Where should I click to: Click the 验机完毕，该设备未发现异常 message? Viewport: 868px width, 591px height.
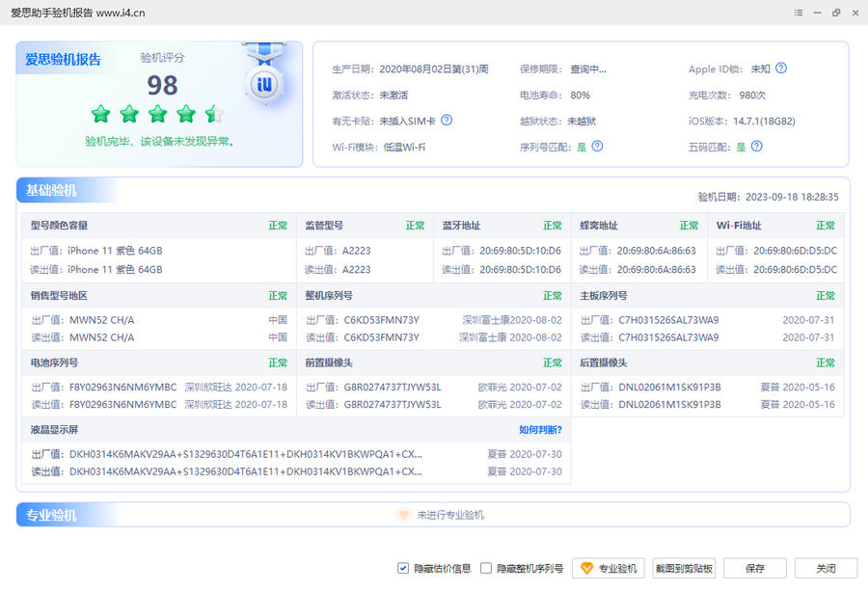[x=159, y=142]
